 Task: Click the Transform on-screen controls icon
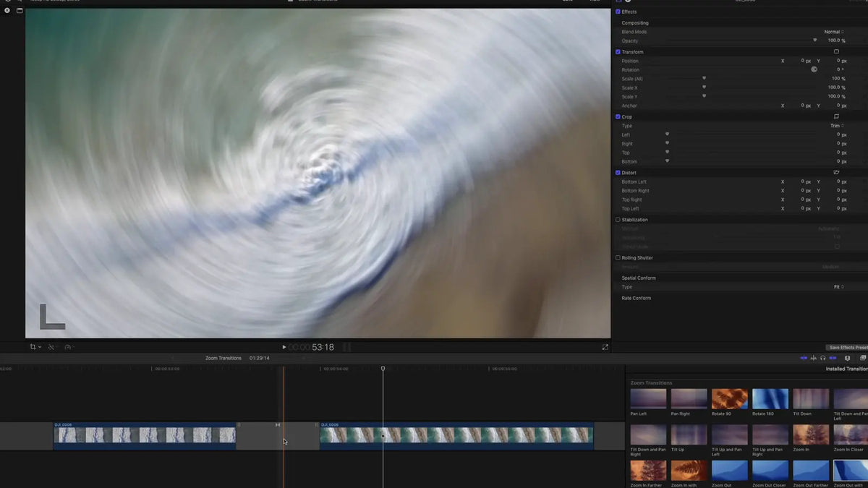tap(836, 52)
